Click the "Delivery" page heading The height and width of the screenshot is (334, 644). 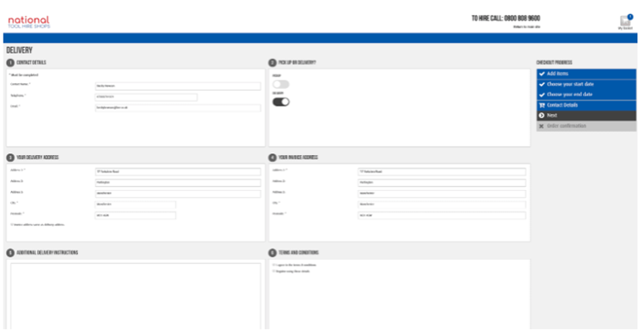point(20,51)
